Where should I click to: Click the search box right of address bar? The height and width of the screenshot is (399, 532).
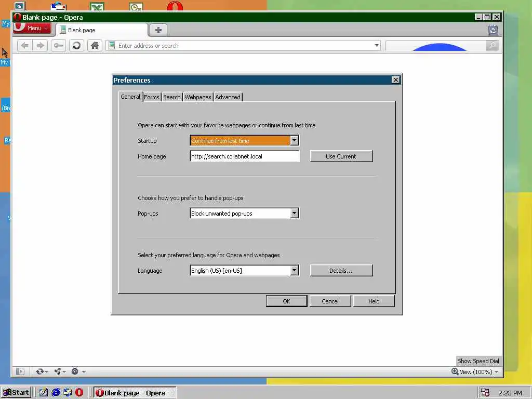pyautogui.click(x=436, y=46)
